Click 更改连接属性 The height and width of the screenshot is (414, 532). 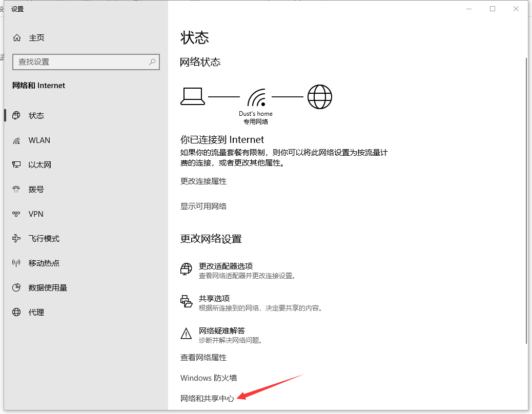tap(204, 181)
